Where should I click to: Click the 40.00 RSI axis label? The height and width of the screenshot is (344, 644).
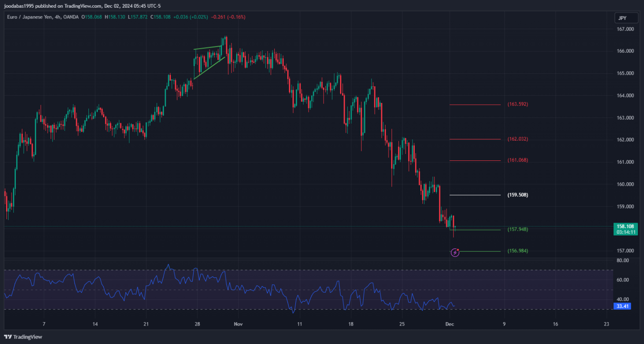[623, 299]
